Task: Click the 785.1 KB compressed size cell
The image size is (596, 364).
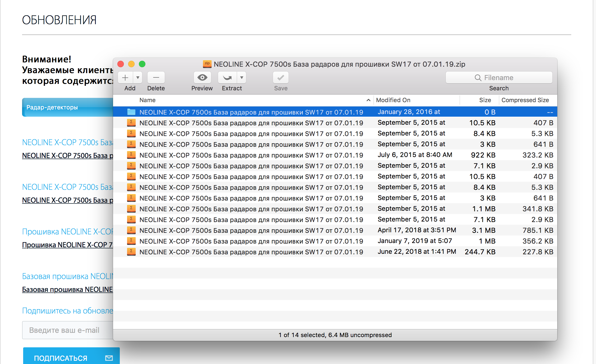Action: [x=538, y=230]
